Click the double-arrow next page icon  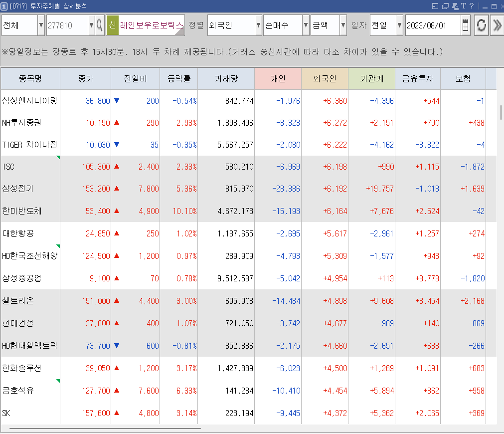(x=497, y=25)
